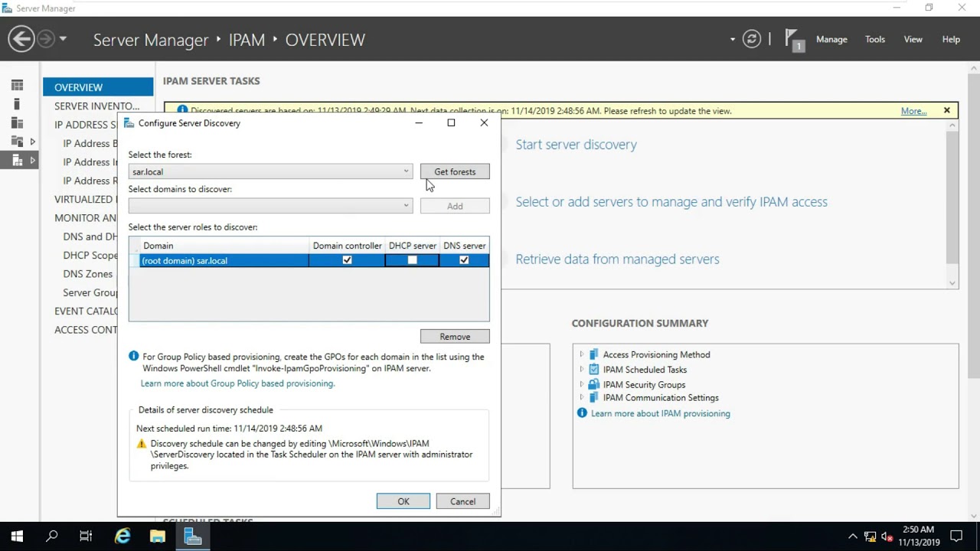The image size is (980, 551).
Task: Click Server Manager taskbar icon
Action: [193, 536]
